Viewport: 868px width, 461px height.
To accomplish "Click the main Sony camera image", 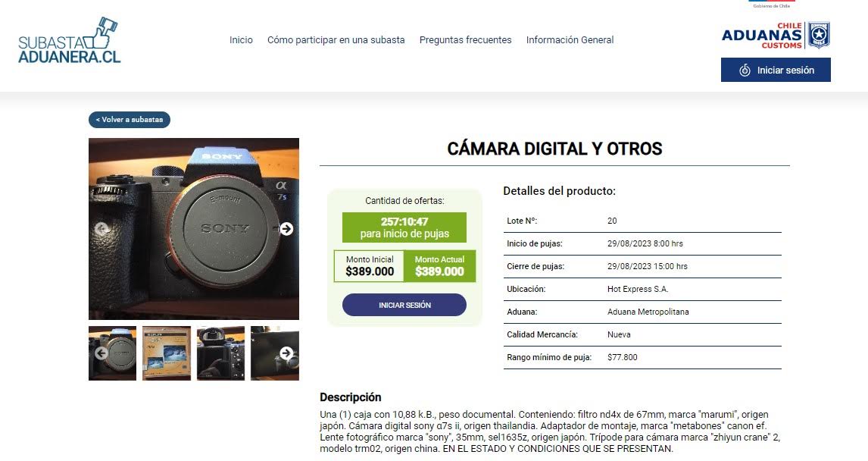I will pos(194,229).
